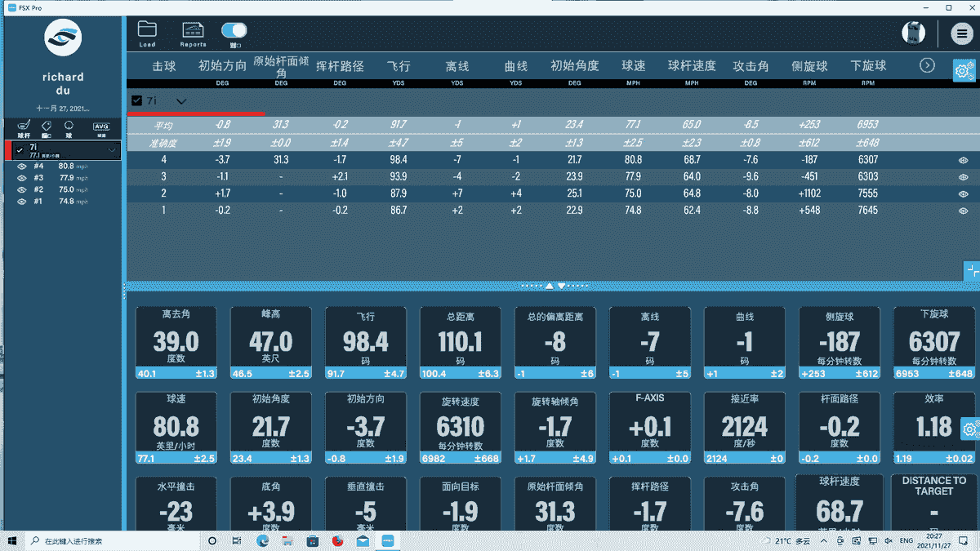Toggle visibility of shot 1 table row

[963, 211]
